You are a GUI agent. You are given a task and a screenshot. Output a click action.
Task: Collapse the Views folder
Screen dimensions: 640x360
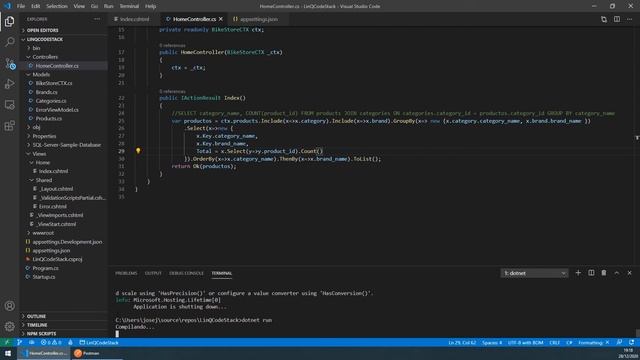coord(64,153)
